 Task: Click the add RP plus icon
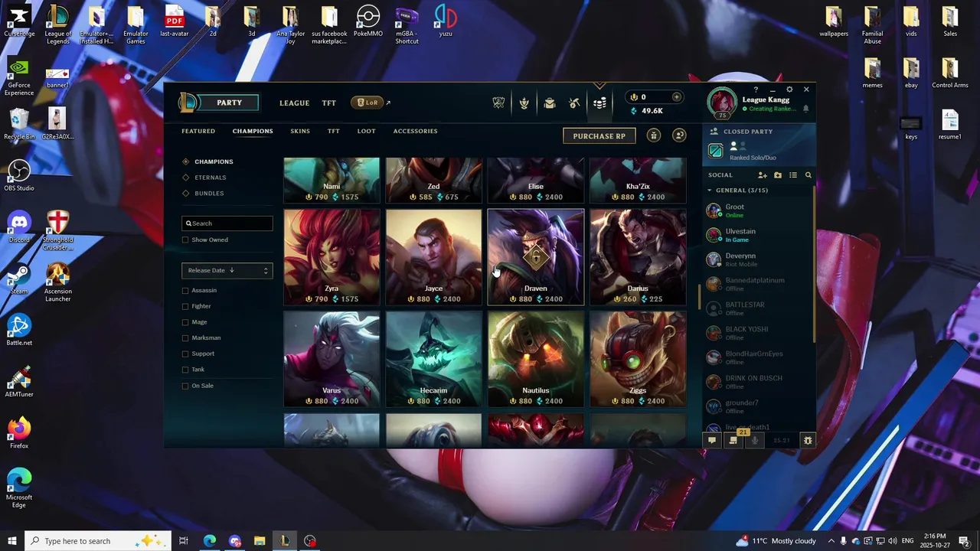676,97
